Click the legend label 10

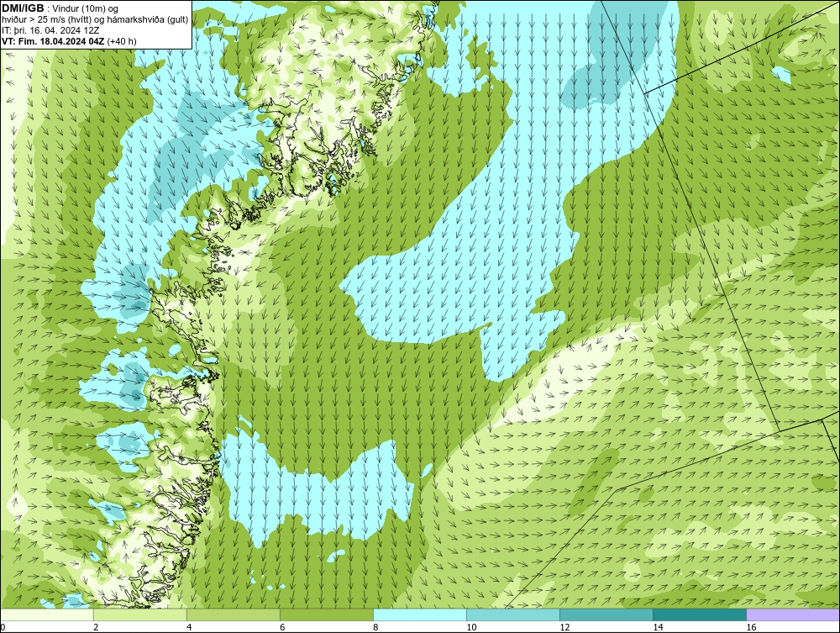tap(471, 627)
